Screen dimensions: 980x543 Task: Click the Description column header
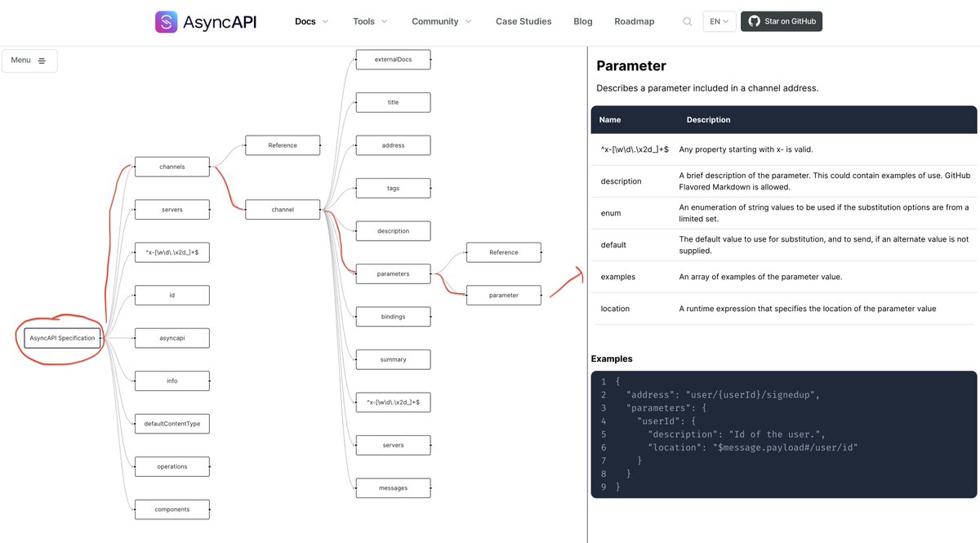(708, 119)
